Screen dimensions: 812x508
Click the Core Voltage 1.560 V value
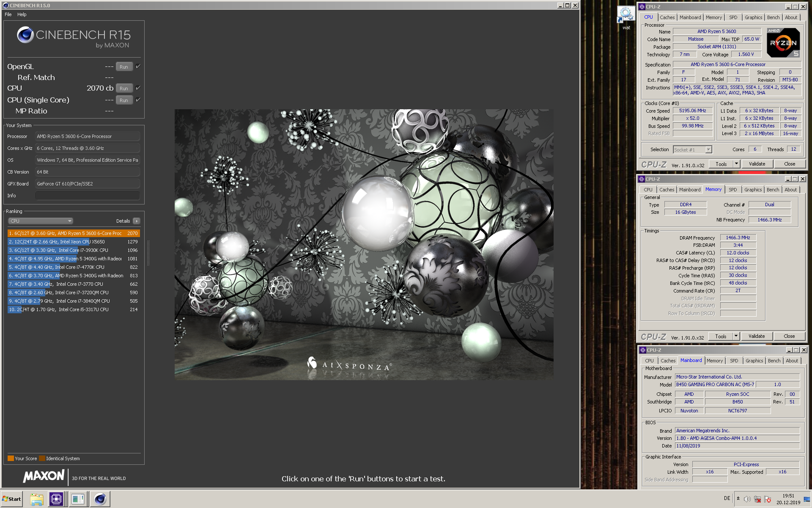[746, 54]
